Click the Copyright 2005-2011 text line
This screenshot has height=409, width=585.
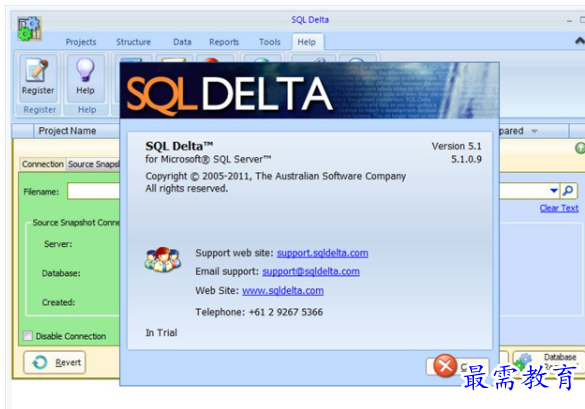(x=275, y=176)
